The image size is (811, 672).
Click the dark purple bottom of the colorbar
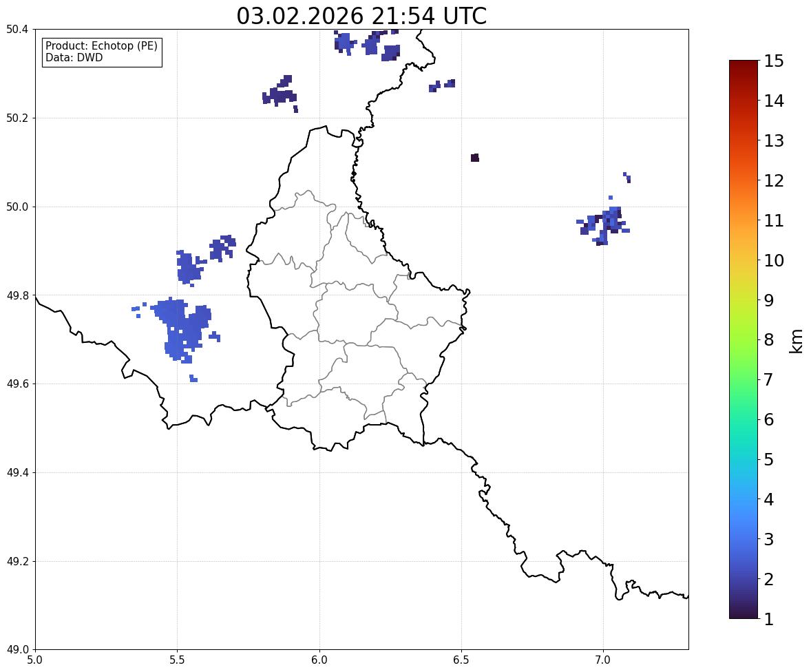744,615
